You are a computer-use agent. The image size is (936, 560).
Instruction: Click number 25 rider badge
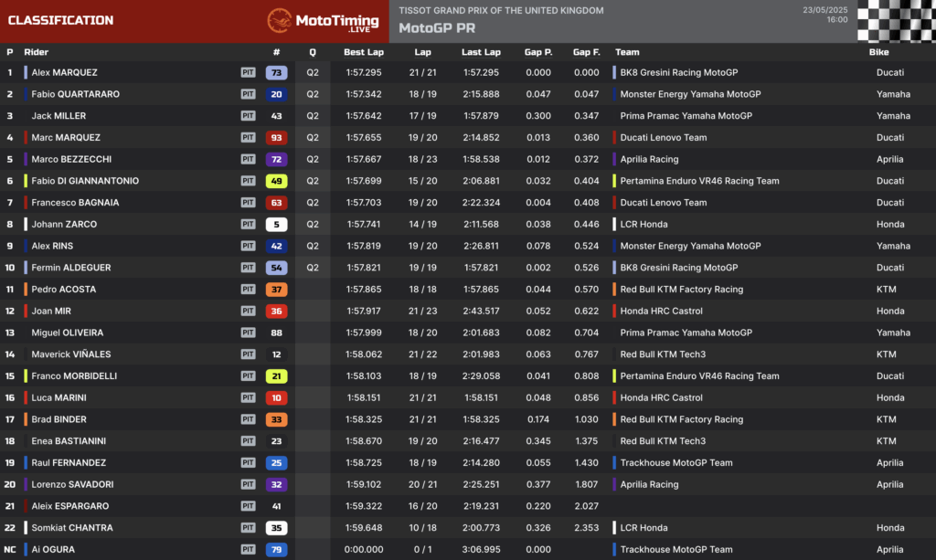276,463
